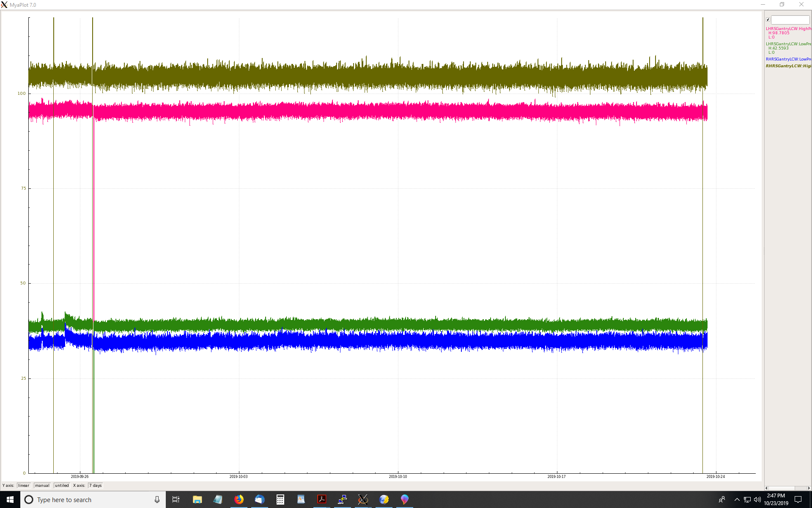Click the 'untiled' layout option
The image size is (812, 508).
(x=62, y=486)
